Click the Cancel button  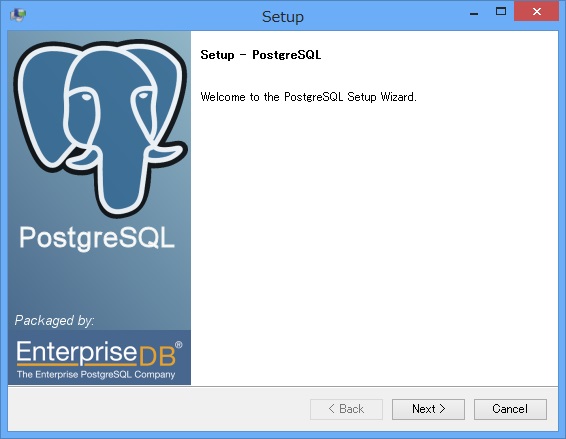pyautogui.click(x=510, y=409)
